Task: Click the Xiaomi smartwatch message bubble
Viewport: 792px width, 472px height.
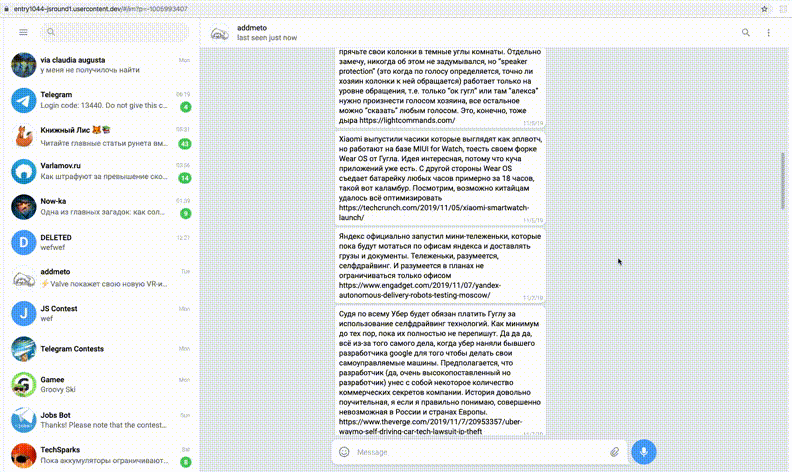Action: pos(440,178)
